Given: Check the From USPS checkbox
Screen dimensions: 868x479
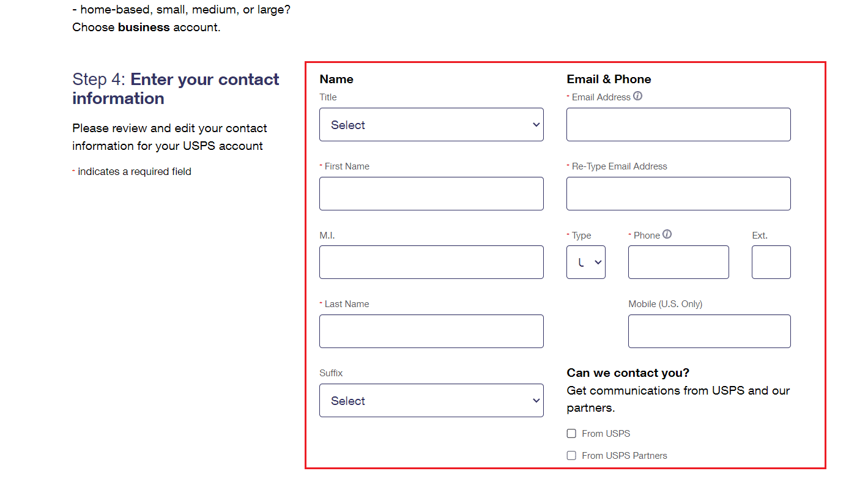Looking at the screenshot, I should click(x=571, y=433).
